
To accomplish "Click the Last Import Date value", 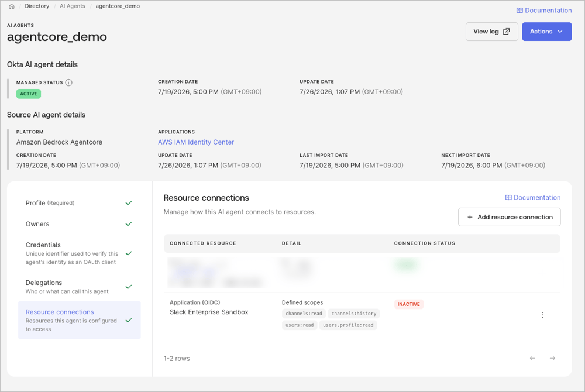I will pyautogui.click(x=352, y=165).
